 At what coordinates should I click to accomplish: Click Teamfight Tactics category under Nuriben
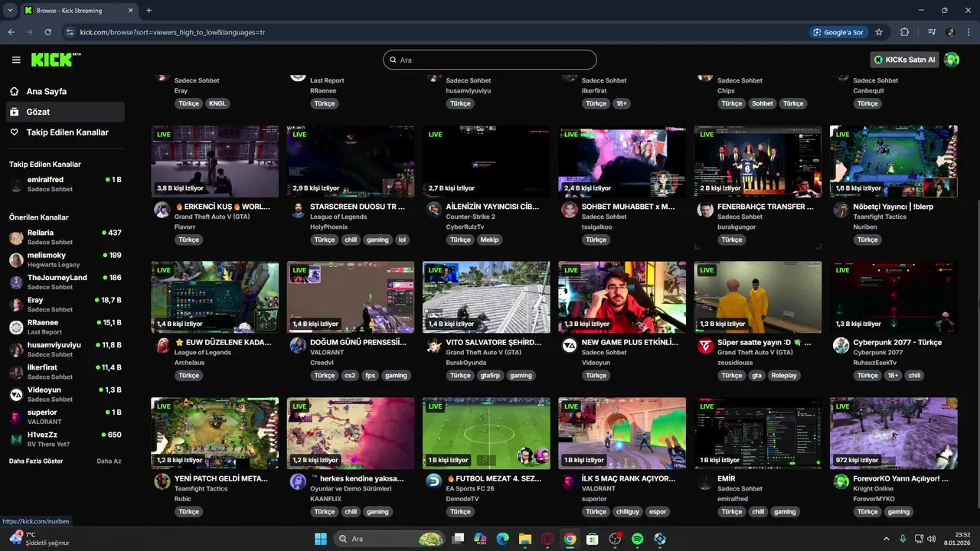pyautogui.click(x=880, y=217)
